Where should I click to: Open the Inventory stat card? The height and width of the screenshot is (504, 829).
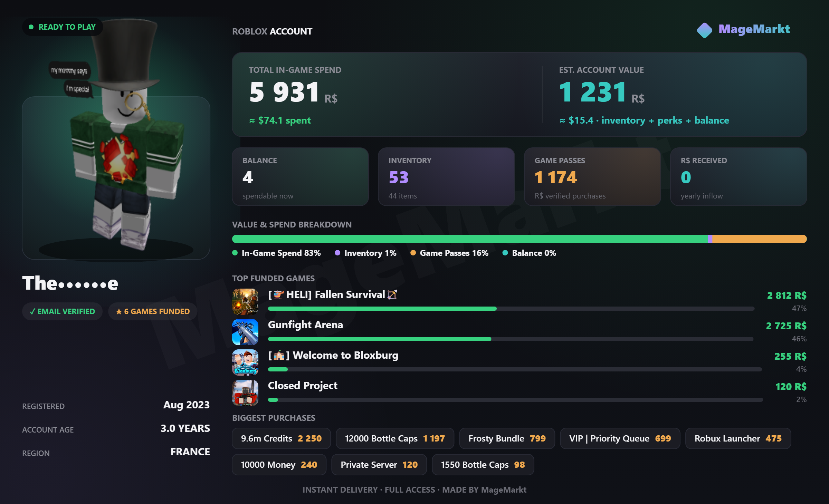pyautogui.click(x=447, y=177)
